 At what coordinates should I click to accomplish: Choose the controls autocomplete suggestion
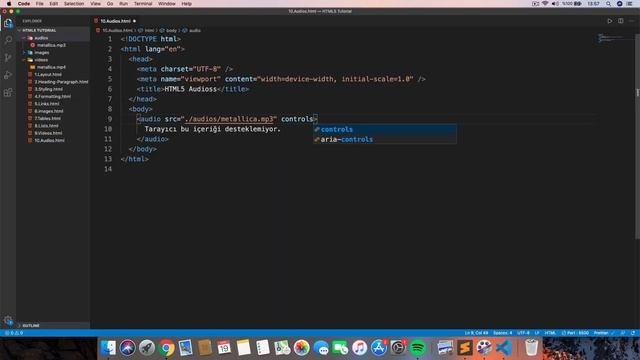(x=384, y=129)
